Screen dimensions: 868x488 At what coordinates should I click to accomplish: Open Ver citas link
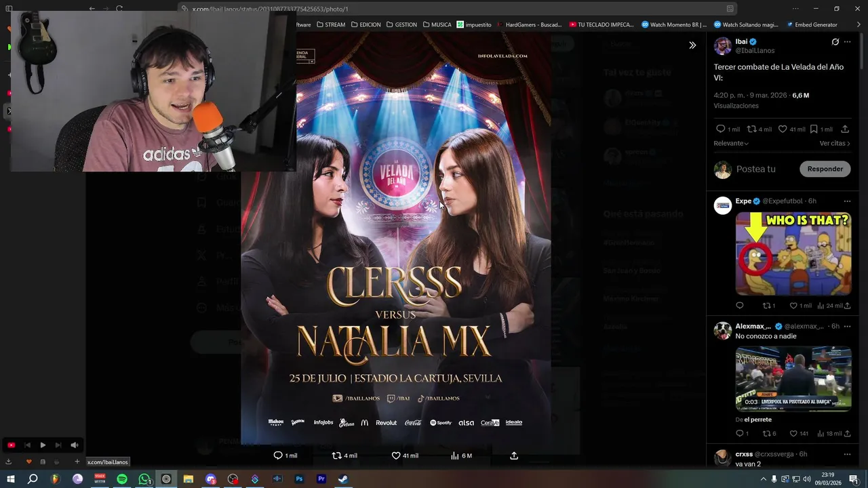point(835,144)
